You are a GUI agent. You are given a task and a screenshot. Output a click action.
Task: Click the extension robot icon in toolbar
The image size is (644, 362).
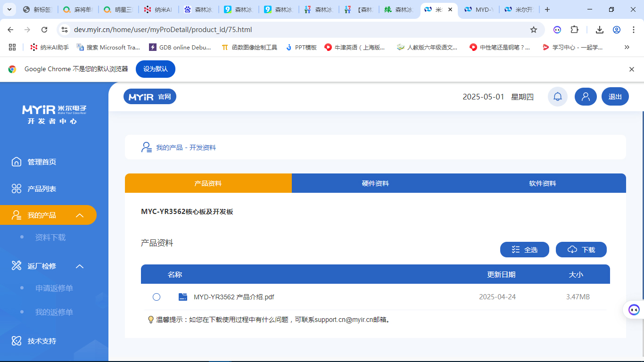[x=557, y=30]
